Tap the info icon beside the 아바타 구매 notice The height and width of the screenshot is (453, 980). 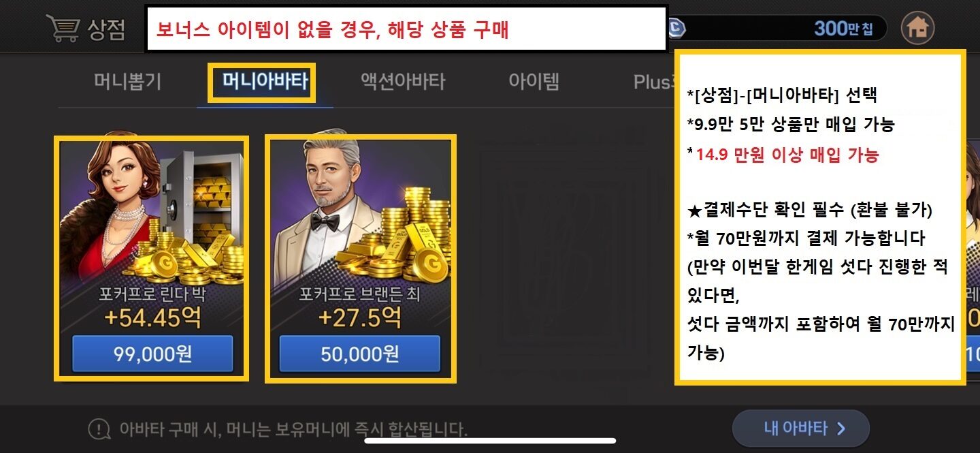point(99,430)
